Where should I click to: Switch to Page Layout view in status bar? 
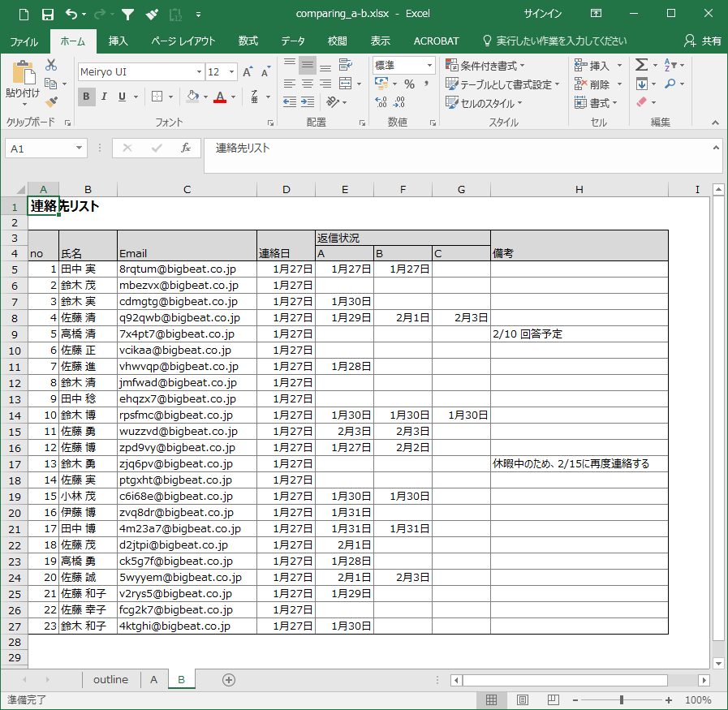(x=523, y=699)
